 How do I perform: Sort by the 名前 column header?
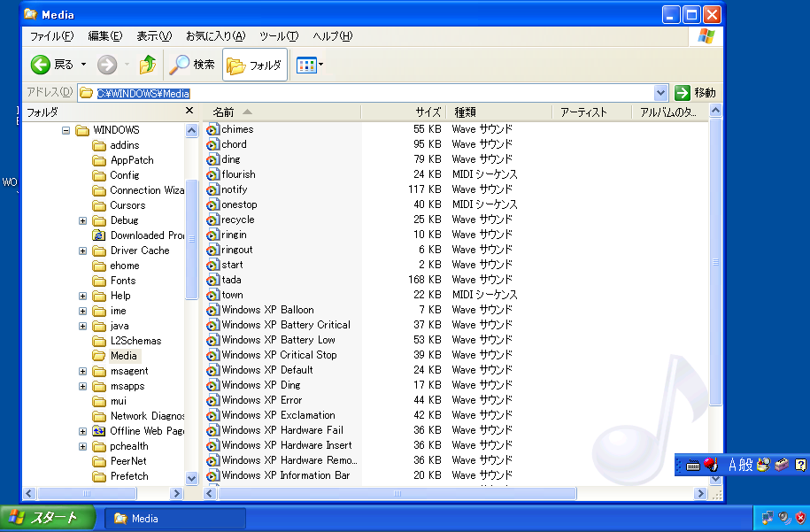(x=282, y=112)
